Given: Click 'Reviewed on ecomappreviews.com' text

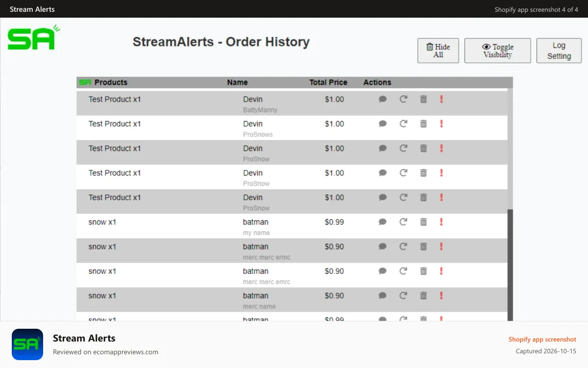Looking at the screenshot, I should point(105,352).
